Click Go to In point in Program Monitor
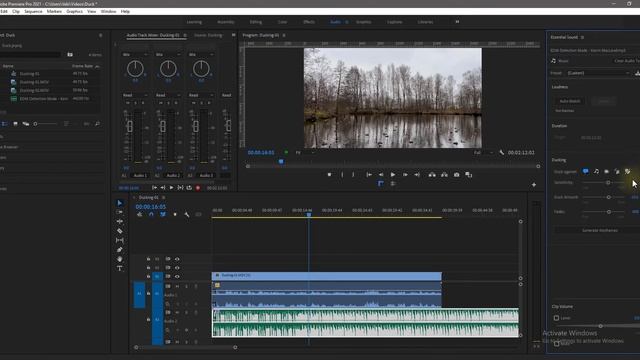The width and height of the screenshot is (640, 360). click(369, 175)
